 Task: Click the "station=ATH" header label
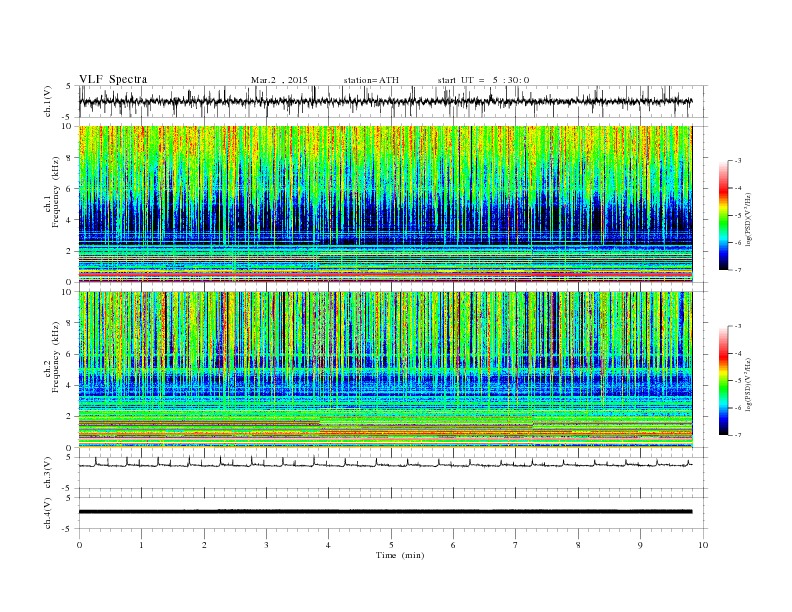point(371,80)
